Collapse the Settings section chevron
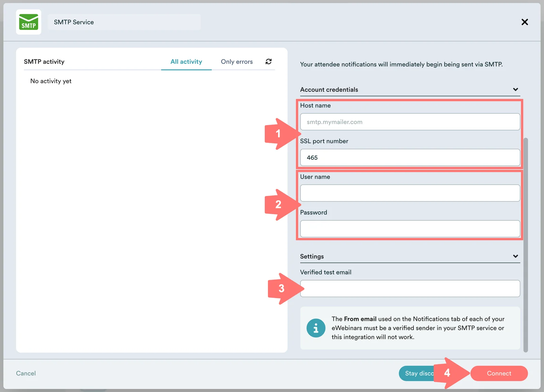This screenshot has width=544, height=392. pos(515,256)
